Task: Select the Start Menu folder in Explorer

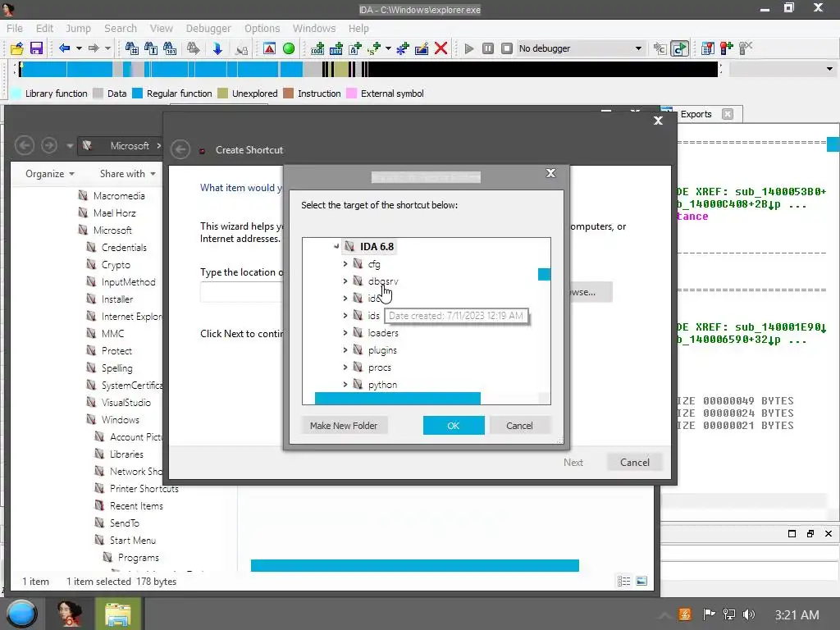Action: [x=132, y=540]
